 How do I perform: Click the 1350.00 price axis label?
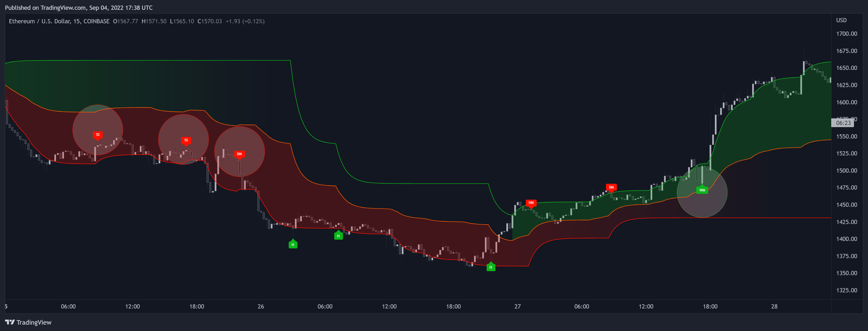click(x=847, y=273)
